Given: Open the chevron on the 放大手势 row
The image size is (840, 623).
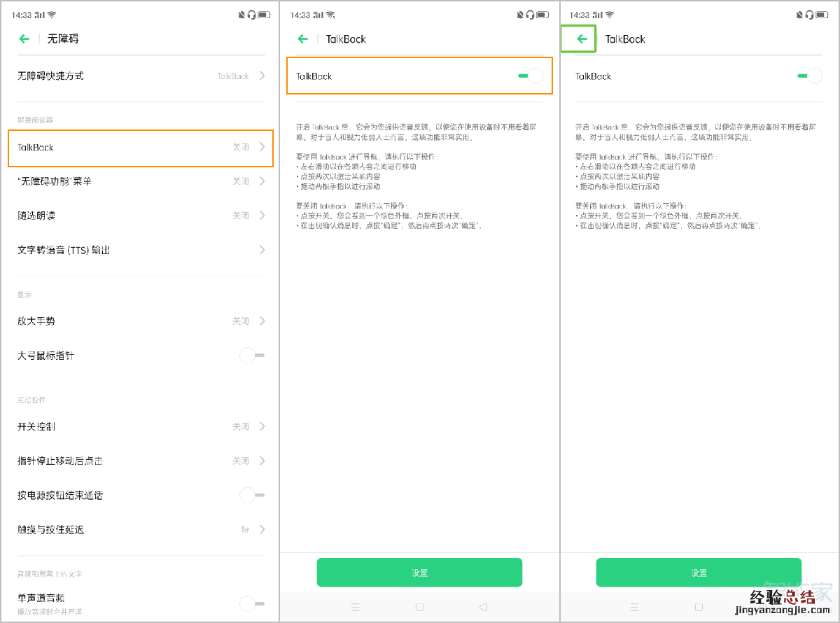Looking at the screenshot, I should [262, 321].
